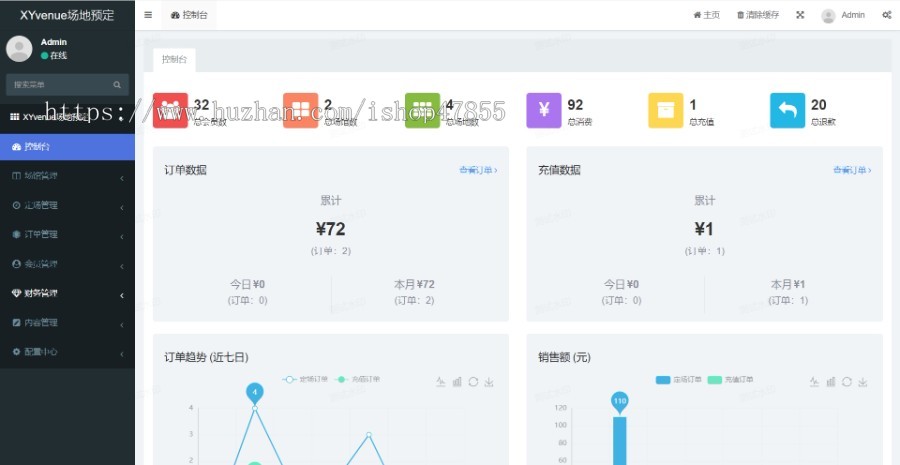Switch sales chart to bar view
Screen dimensions: 900x465
831,382
